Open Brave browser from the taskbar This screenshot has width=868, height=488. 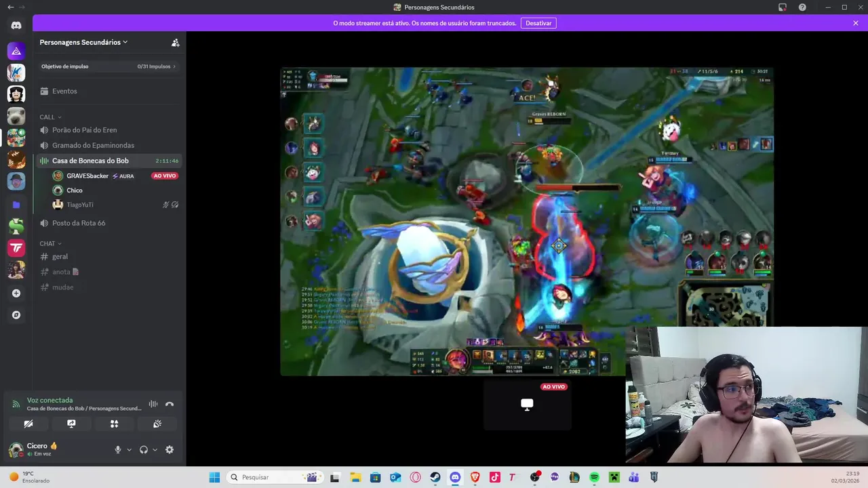(x=475, y=477)
